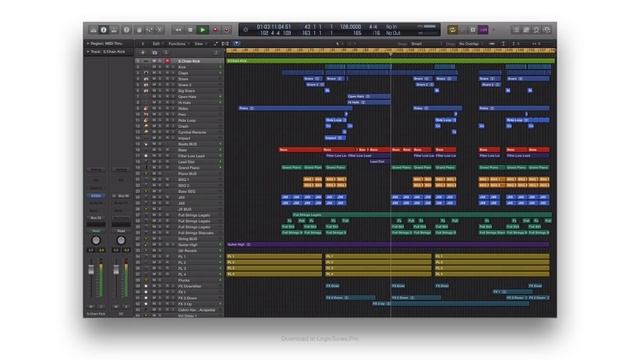Select the Beats BUS track header
Screen dimensions: 640x360
tap(180, 144)
